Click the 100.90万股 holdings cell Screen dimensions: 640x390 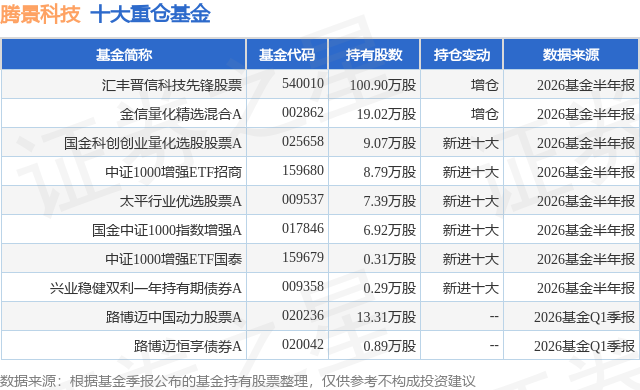(383, 85)
